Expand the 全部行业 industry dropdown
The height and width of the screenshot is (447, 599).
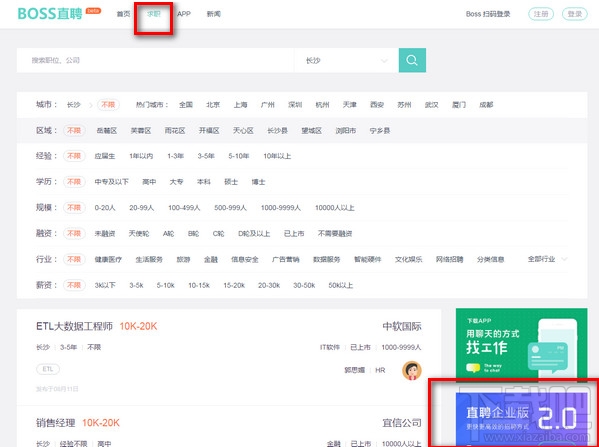[547, 259]
